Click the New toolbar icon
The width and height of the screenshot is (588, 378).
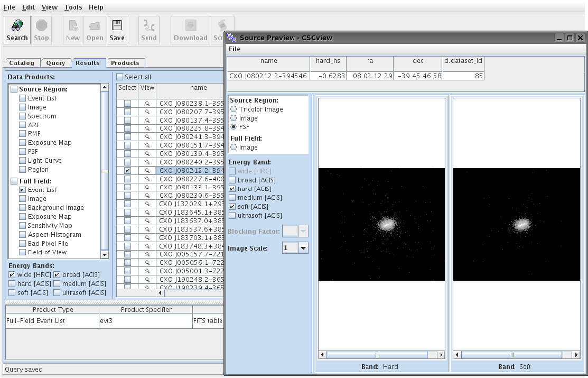point(73,30)
